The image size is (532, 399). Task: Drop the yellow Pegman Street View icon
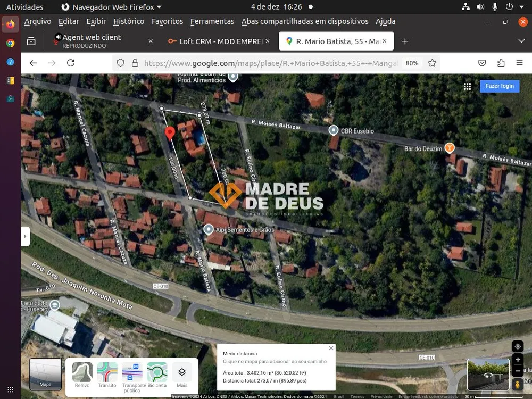[x=518, y=385]
